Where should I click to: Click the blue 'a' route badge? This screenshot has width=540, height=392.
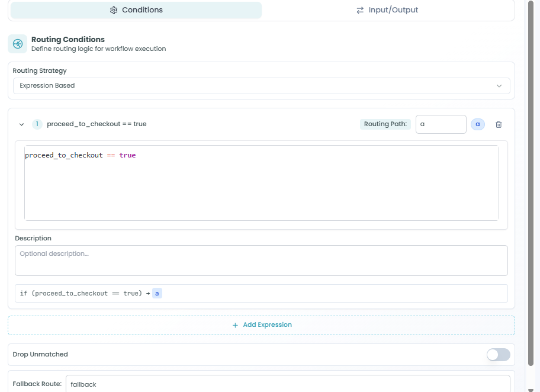(x=478, y=124)
